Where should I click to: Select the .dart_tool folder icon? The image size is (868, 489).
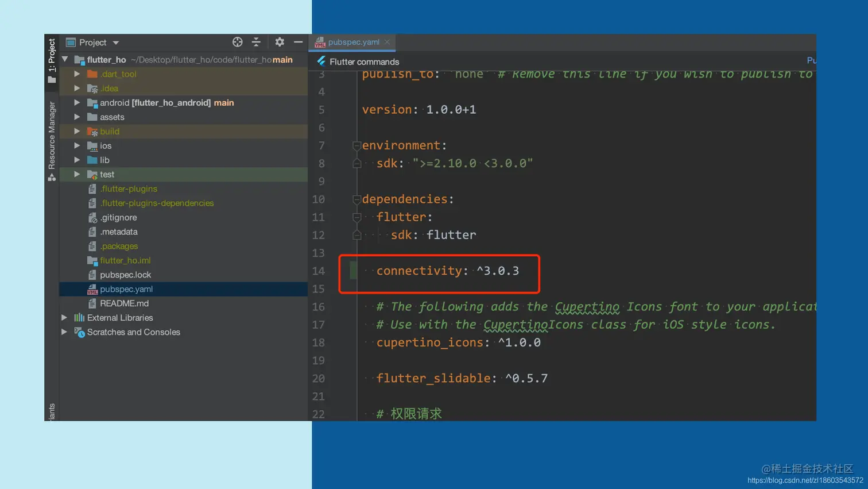coord(92,74)
